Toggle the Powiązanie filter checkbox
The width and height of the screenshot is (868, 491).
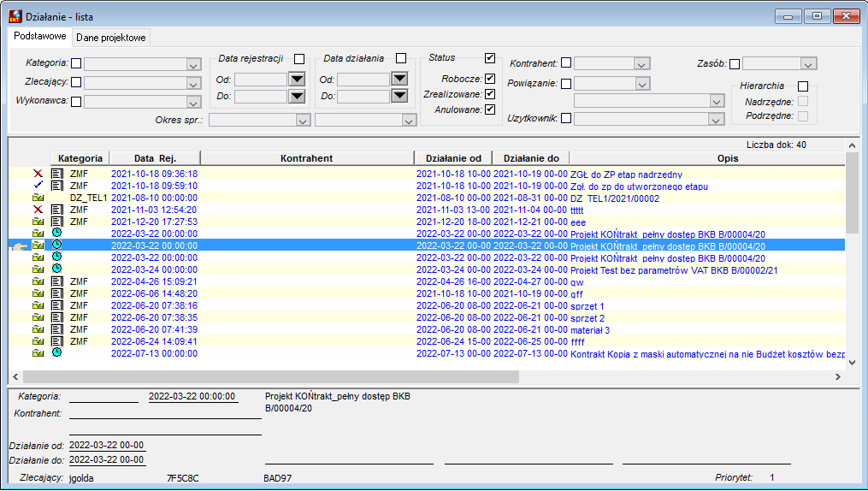[x=566, y=84]
